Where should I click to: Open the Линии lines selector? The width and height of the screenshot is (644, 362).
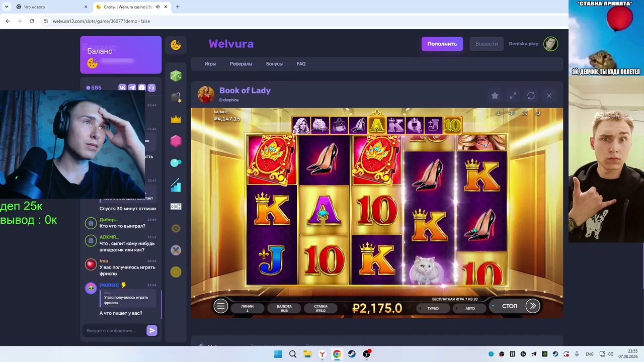tap(247, 308)
